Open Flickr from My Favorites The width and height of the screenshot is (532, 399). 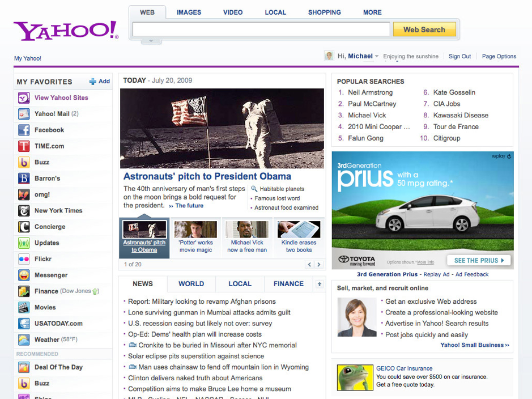(x=23, y=259)
